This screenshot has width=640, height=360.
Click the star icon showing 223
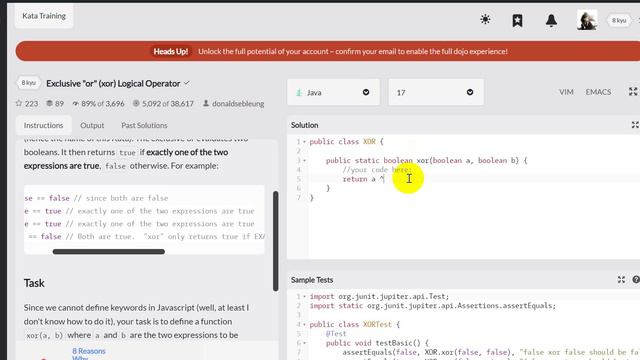19,104
